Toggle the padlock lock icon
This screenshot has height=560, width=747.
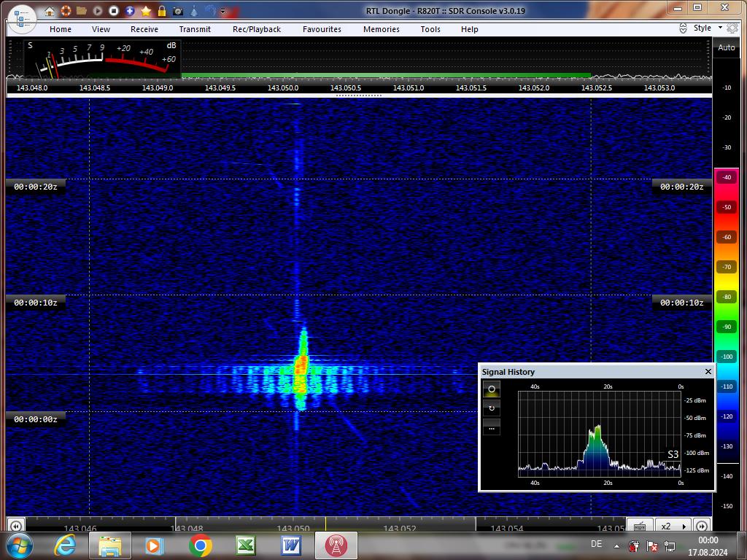pyautogui.click(x=161, y=11)
